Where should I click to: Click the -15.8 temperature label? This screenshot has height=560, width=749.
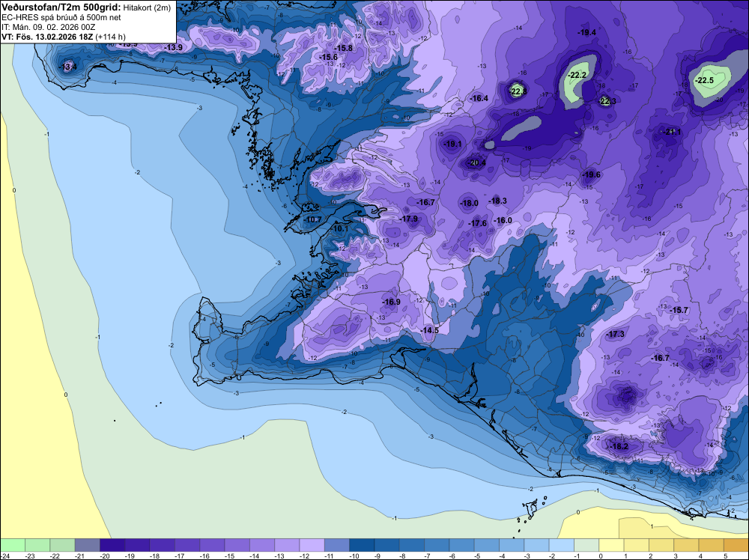[343, 48]
